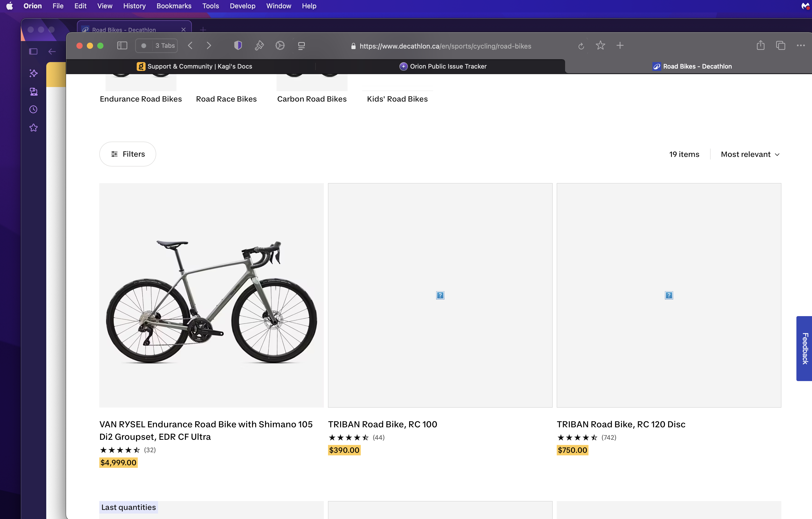Switch to Orion Public Issue Tracker tab
This screenshot has width=812, height=519.
point(443,66)
